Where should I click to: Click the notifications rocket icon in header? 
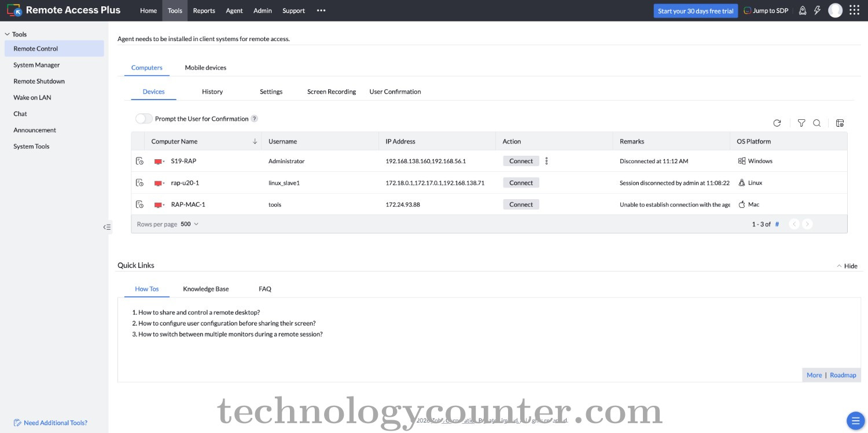tap(803, 10)
